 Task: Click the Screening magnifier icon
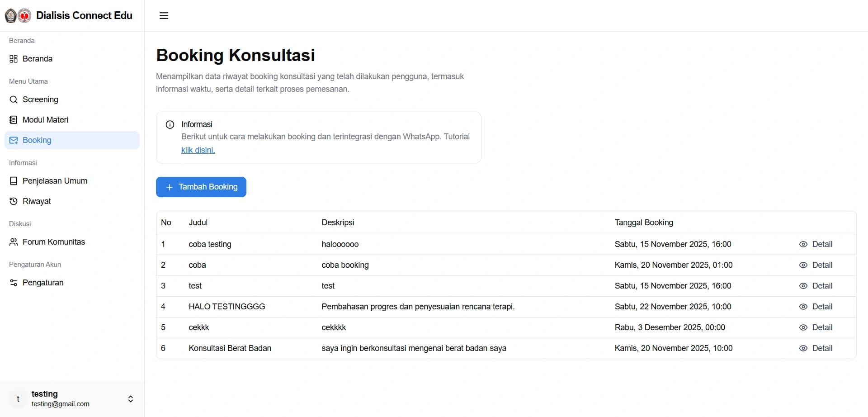(14, 100)
